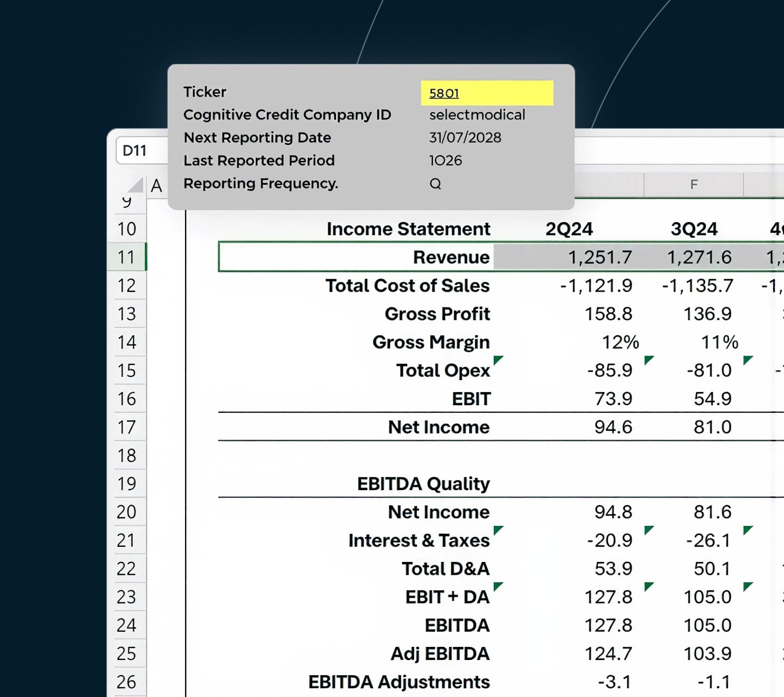Select cost of sales value -1,121.9

(596, 285)
